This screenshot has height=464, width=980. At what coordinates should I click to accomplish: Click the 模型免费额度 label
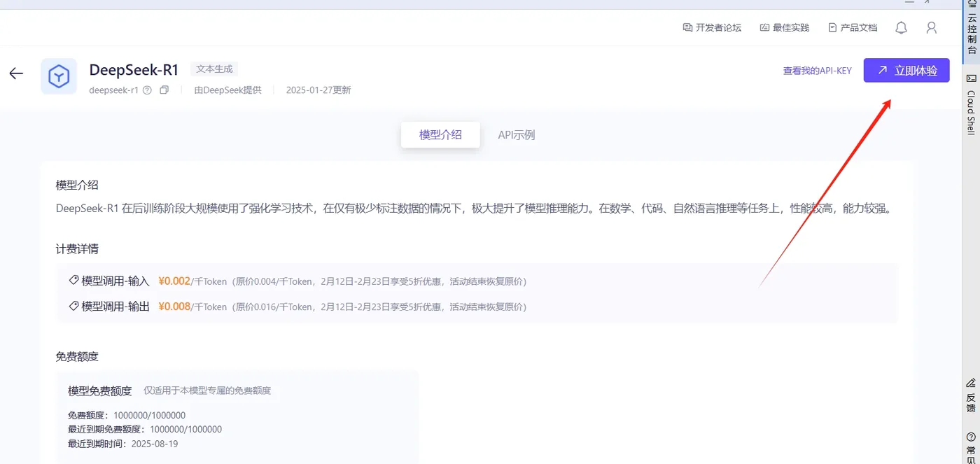pyautogui.click(x=99, y=391)
